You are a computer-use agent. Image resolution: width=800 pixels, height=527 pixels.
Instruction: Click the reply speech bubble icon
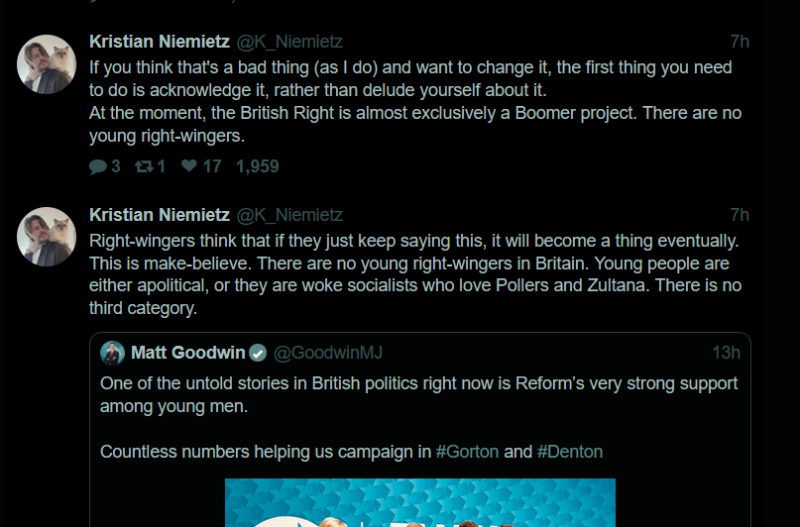point(98,167)
